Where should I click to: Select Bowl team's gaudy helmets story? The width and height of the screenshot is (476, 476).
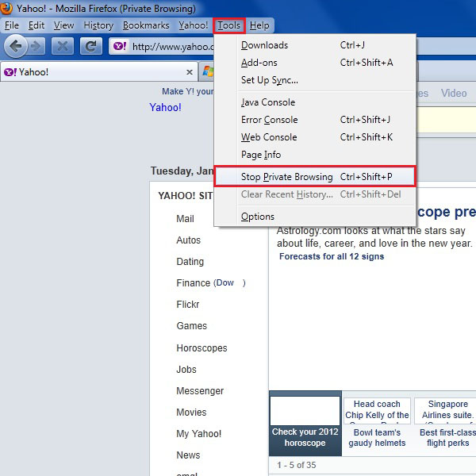[x=377, y=437]
